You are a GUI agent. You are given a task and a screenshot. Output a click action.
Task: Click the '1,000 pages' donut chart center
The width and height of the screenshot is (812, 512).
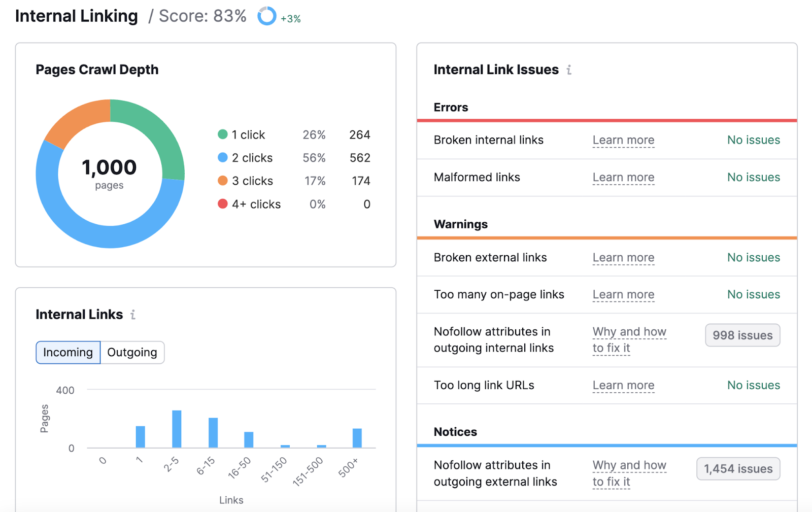[109, 174]
